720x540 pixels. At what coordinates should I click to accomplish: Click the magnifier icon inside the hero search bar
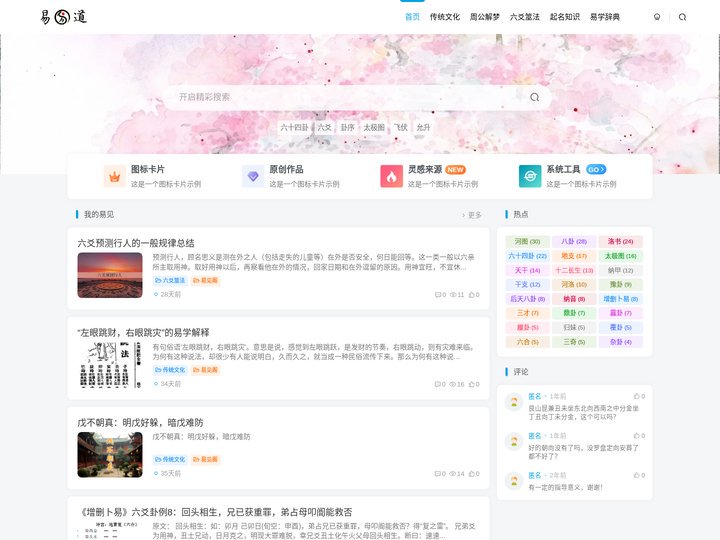534,97
